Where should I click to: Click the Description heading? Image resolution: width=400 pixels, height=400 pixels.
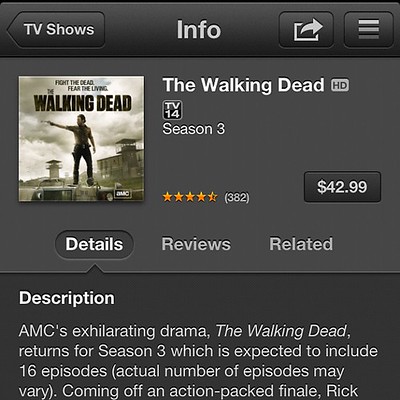67,298
